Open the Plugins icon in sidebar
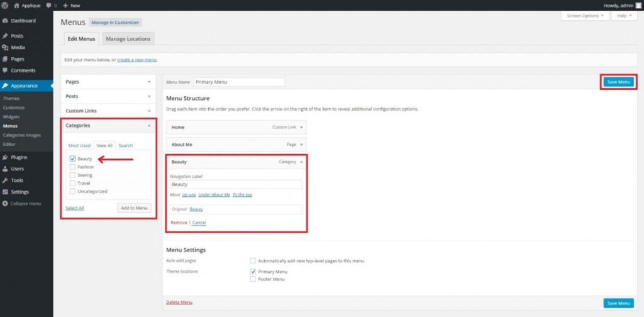This screenshot has width=644, height=317. (5, 157)
